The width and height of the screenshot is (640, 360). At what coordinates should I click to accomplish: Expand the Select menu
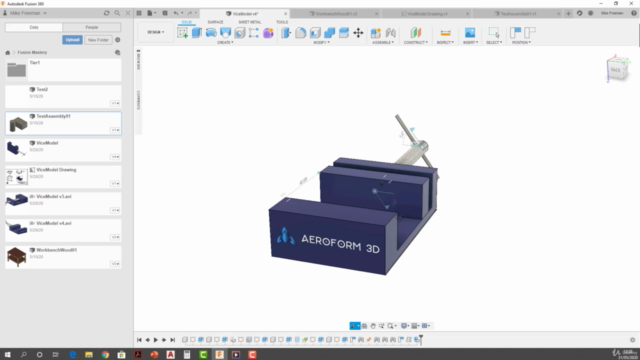[494, 42]
